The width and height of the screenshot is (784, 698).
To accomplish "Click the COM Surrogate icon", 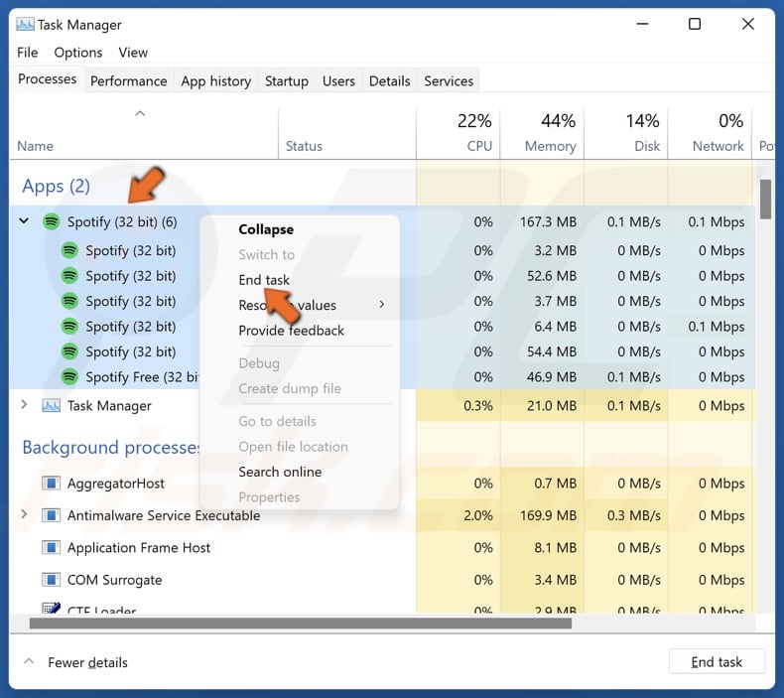I will click(51, 580).
